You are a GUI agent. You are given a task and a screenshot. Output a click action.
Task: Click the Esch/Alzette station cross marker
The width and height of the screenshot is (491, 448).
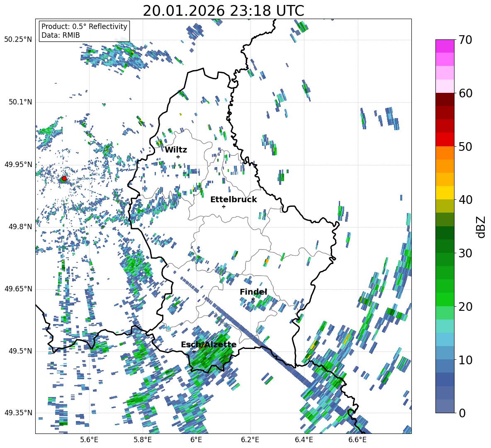194,351
